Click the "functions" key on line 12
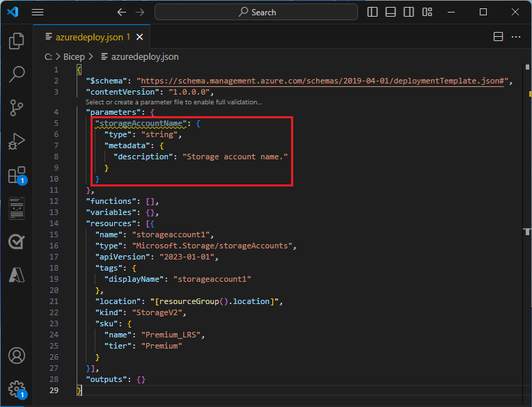The height and width of the screenshot is (407, 532). coord(111,201)
